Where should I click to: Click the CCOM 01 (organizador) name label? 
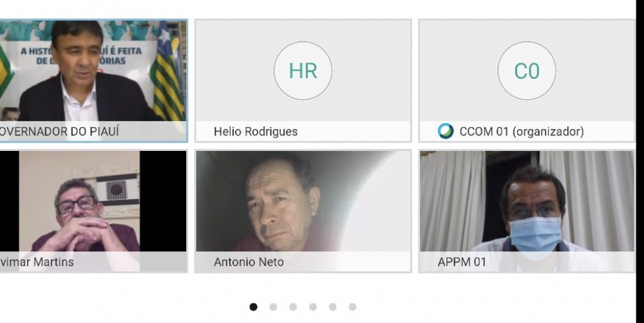coord(522,132)
